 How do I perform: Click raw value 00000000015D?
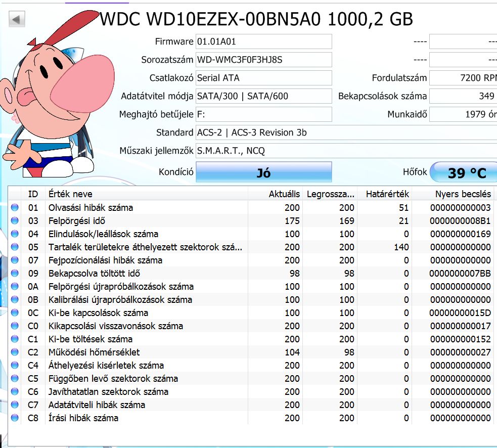coord(460,312)
